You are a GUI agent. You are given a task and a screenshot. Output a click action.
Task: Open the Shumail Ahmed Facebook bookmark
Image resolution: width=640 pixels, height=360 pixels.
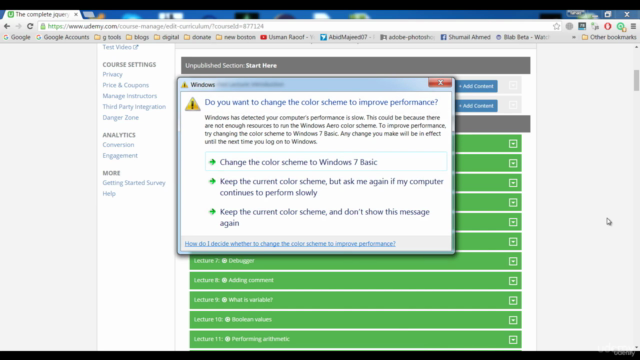tap(465, 37)
